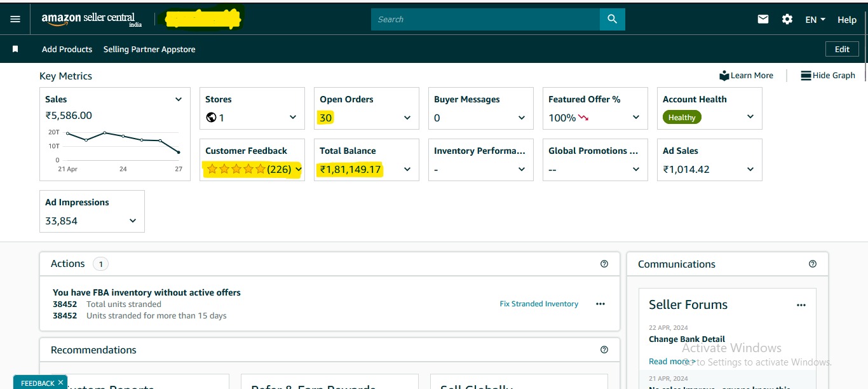Close the Feedback tab with the X
Viewport: 868px width, 389px height.
click(60, 382)
